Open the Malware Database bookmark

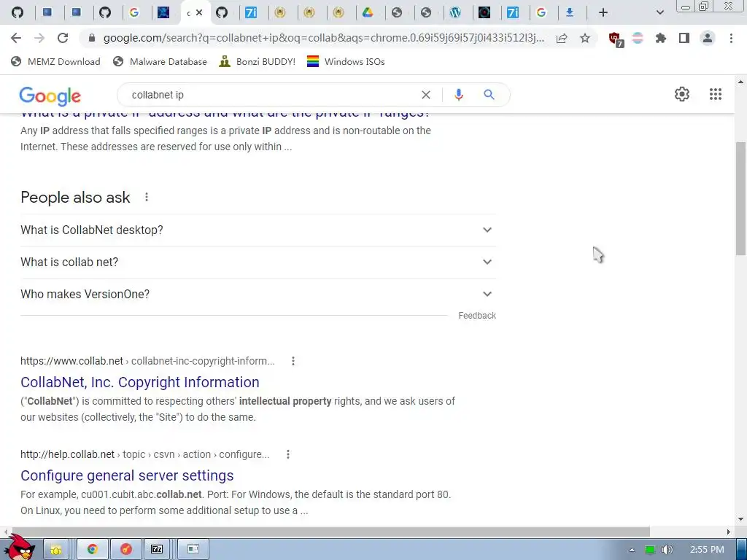pos(160,61)
